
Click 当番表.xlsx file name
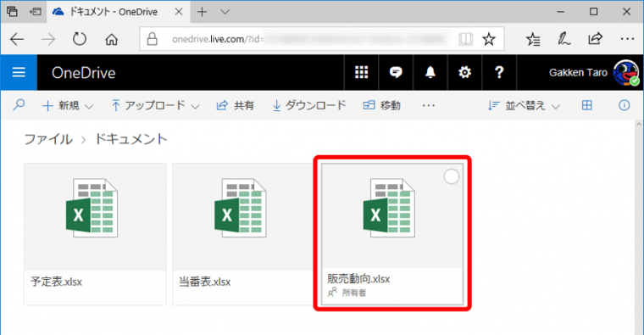coord(204,282)
